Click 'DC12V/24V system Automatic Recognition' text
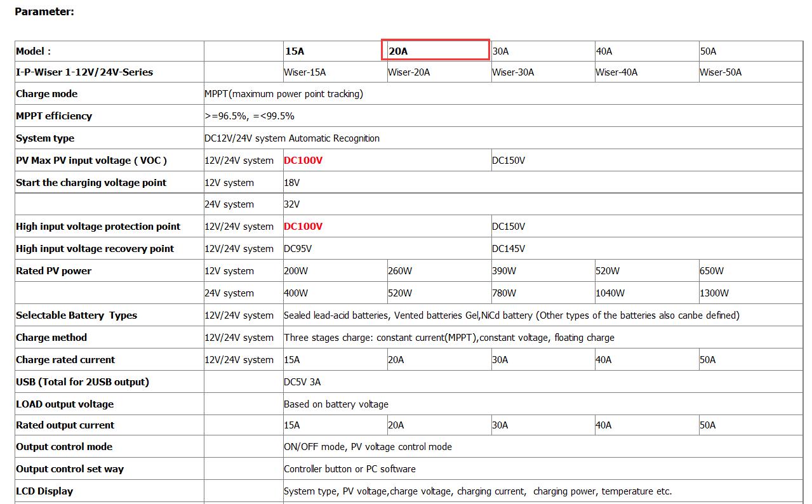 coord(292,138)
